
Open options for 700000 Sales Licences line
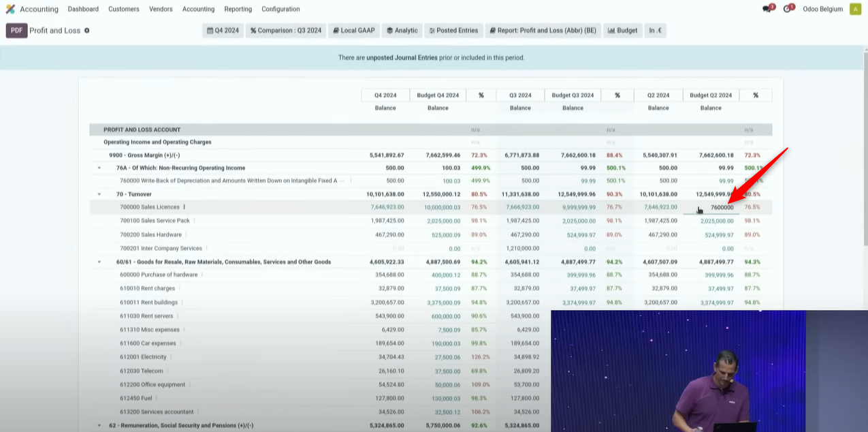tap(184, 206)
